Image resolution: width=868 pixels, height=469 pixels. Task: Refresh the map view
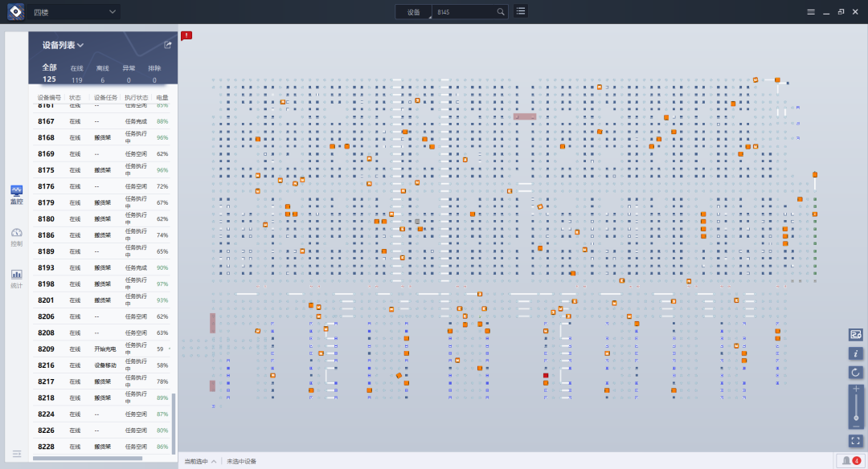(x=856, y=373)
